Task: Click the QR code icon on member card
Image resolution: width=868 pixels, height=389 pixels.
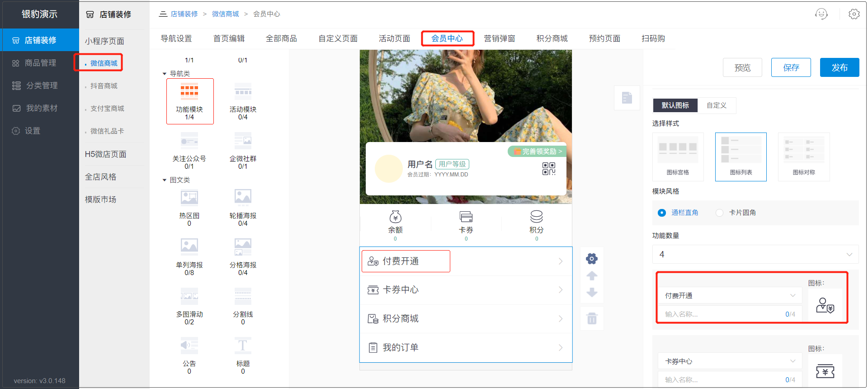Action: coord(548,169)
